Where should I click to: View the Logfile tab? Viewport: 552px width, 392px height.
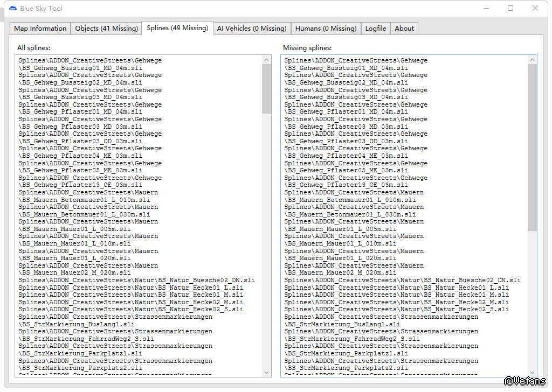point(375,29)
